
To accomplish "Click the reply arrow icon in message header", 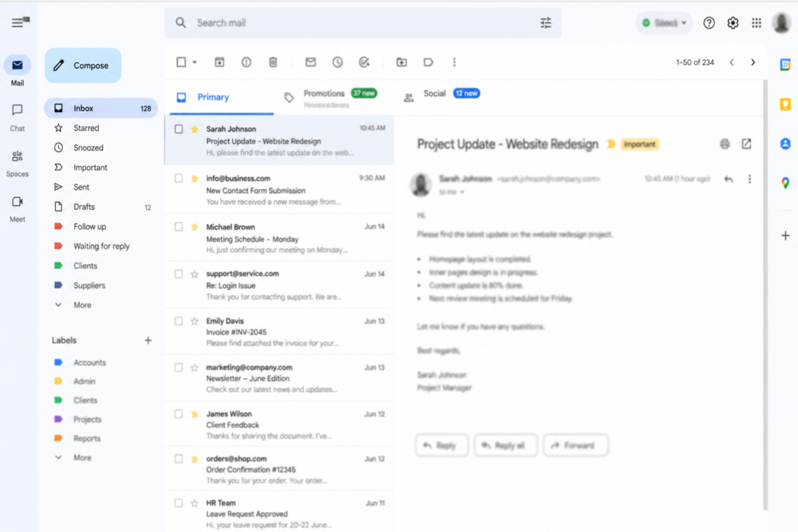I will click(x=728, y=179).
